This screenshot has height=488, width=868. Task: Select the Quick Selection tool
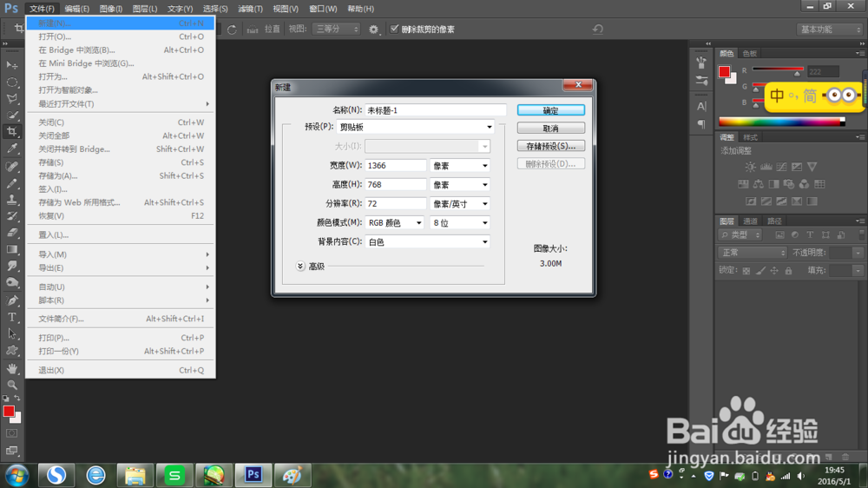11,115
